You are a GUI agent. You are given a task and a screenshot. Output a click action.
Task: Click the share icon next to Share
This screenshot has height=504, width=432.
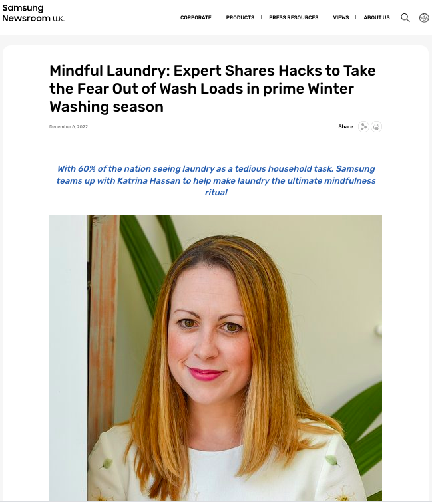tap(363, 126)
